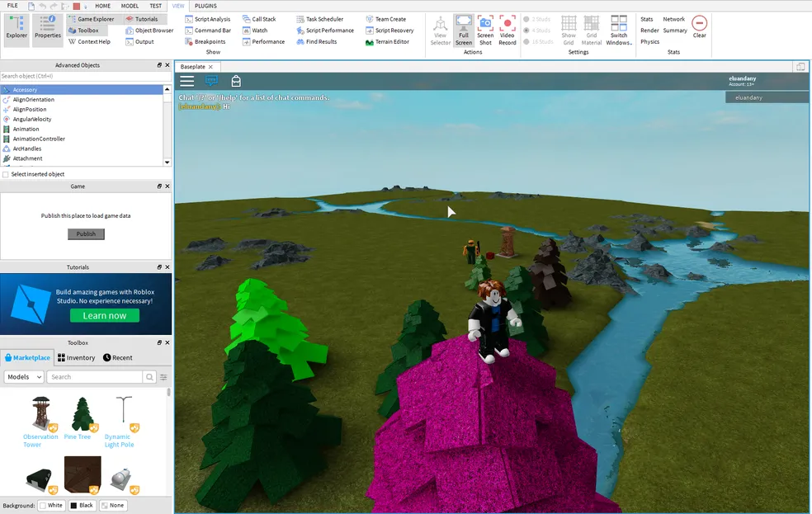Open Context Help

click(89, 42)
